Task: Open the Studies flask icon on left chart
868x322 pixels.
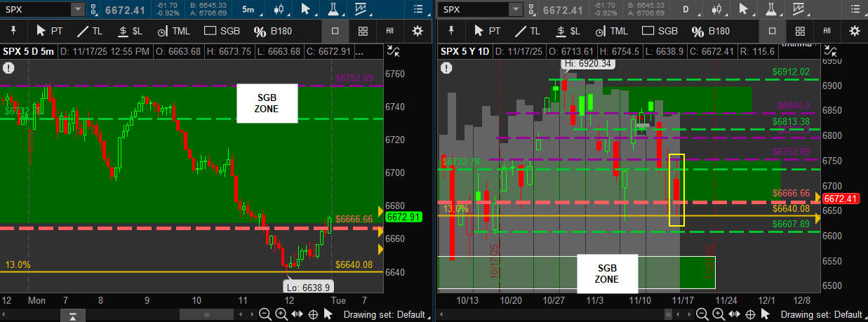Action: tap(333, 9)
